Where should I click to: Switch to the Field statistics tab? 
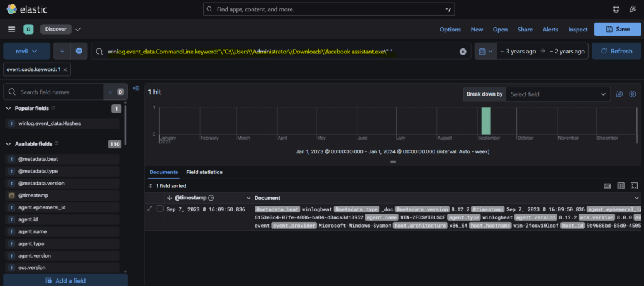(204, 172)
